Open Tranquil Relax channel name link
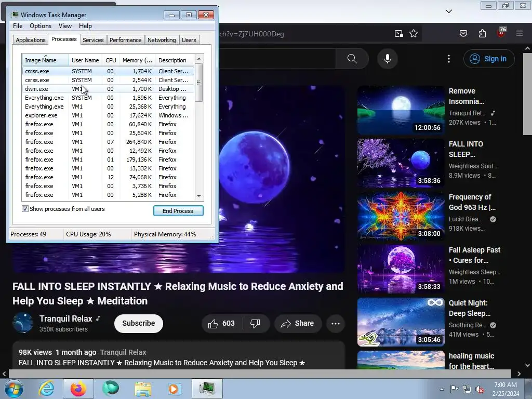Viewport: 532px width, 399px height. tap(66, 318)
